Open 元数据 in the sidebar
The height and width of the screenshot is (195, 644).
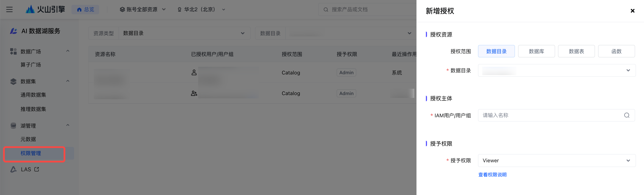28,139
